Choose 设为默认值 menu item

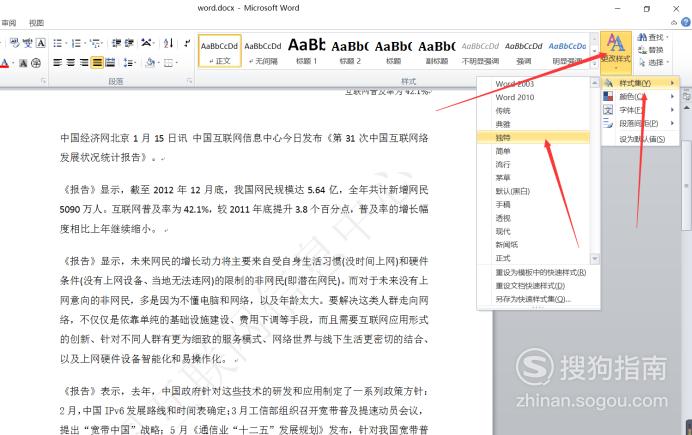(640, 139)
